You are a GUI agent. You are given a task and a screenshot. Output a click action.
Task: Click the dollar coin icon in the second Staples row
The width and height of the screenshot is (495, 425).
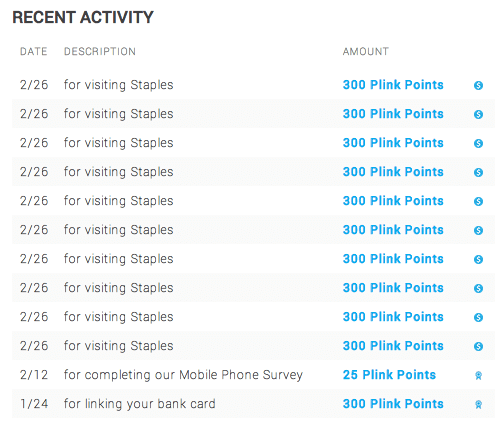pos(478,114)
